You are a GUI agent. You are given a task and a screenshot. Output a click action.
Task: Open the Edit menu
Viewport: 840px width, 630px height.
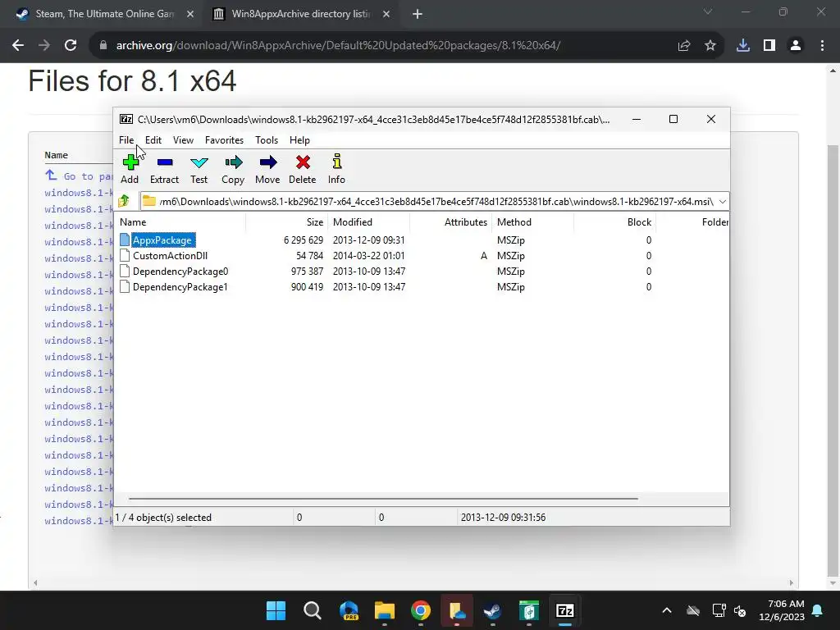pos(153,139)
